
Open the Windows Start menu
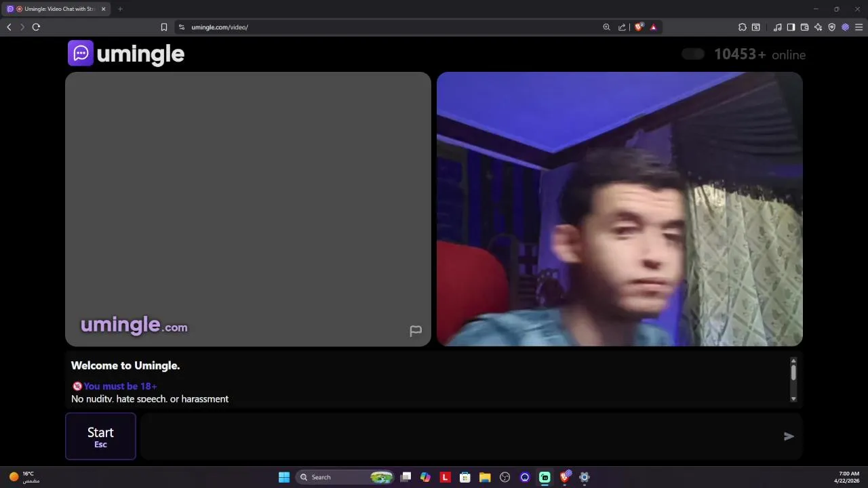(x=284, y=477)
